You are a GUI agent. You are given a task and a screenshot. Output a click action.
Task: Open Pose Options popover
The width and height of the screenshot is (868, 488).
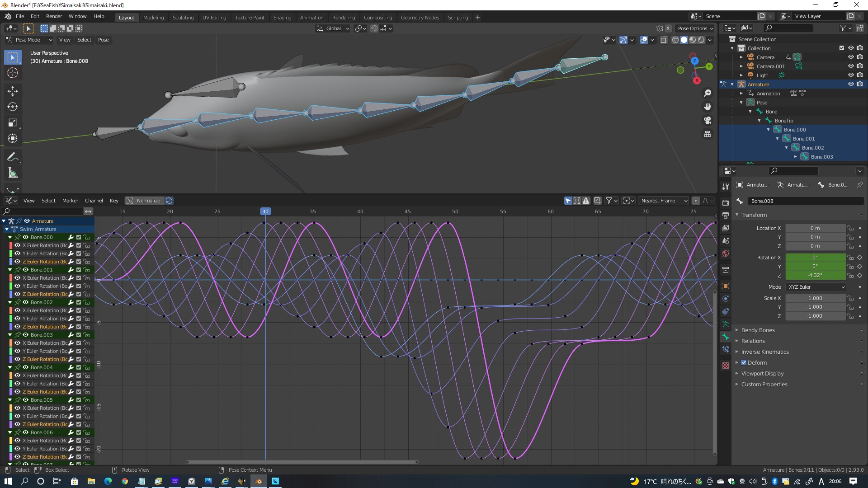(x=695, y=28)
